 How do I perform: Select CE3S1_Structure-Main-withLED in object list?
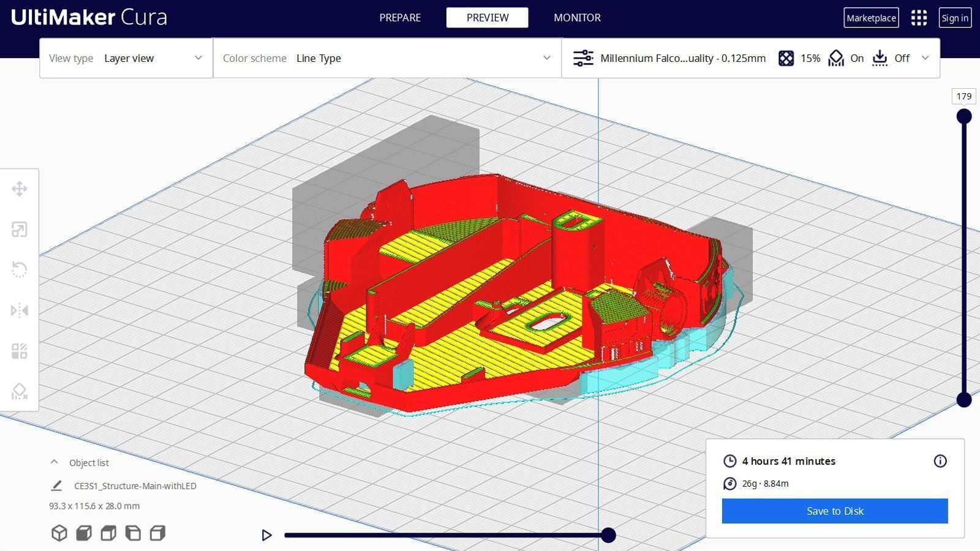point(135,486)
